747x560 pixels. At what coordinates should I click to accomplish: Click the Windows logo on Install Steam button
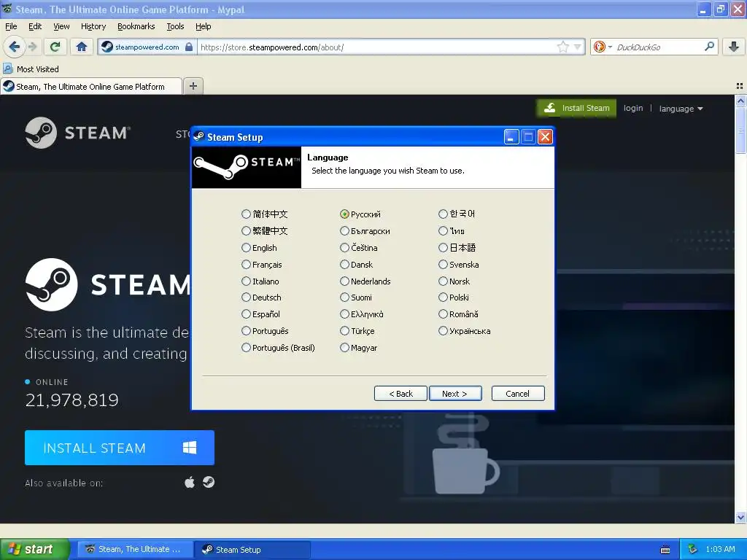point(190,448)
